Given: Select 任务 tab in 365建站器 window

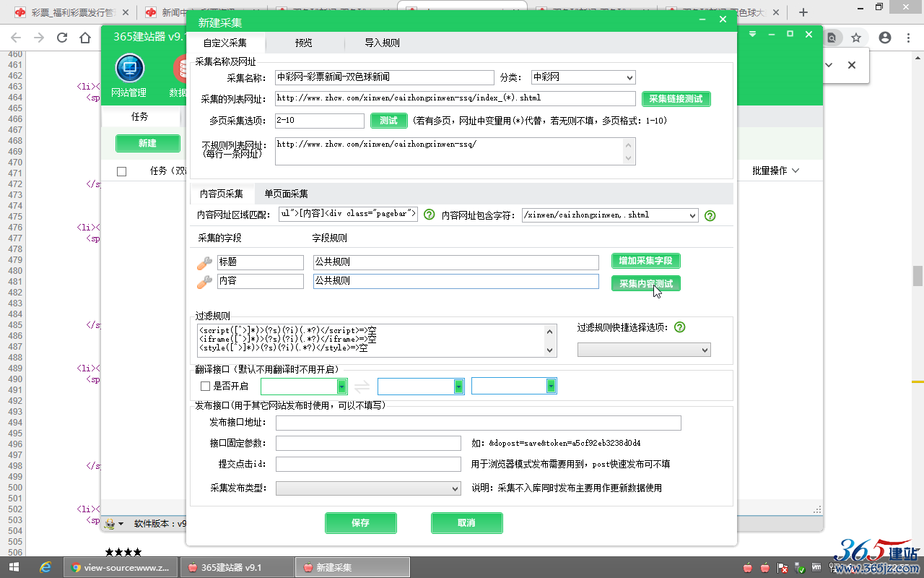Looking at the screenshot, I should (140, 116).
